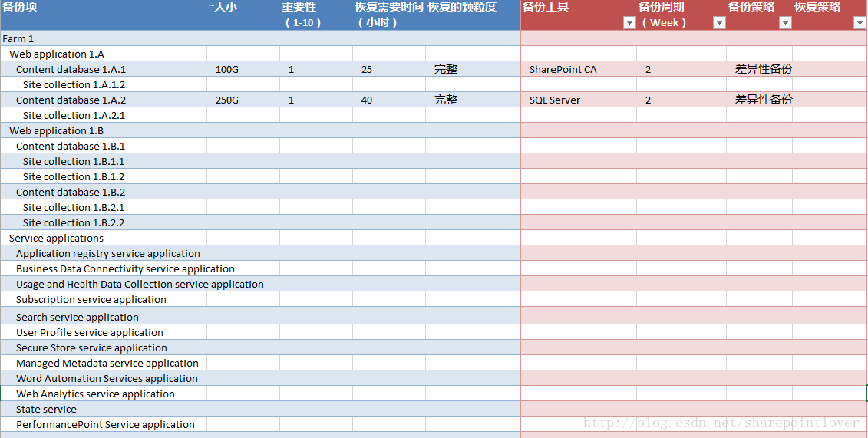Select the State service cell

[x=104, y=410]
